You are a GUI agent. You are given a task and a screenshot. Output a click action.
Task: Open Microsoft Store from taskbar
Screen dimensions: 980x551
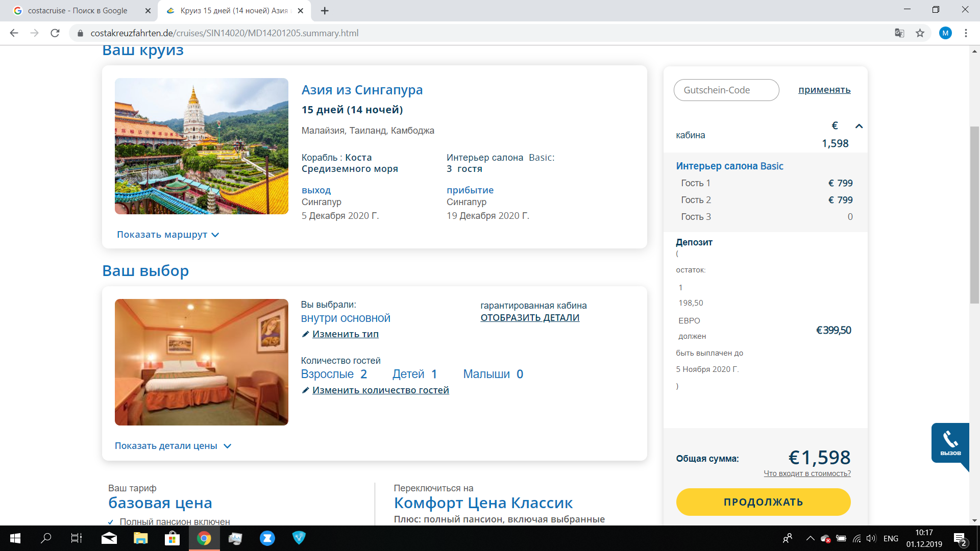173,538
